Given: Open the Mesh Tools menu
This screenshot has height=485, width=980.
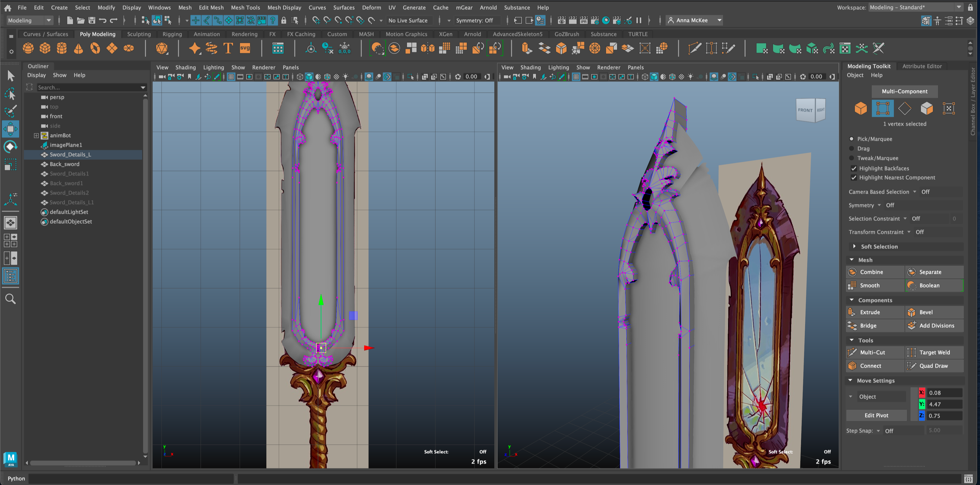Looking at the screenshot, I should [245, 7].
